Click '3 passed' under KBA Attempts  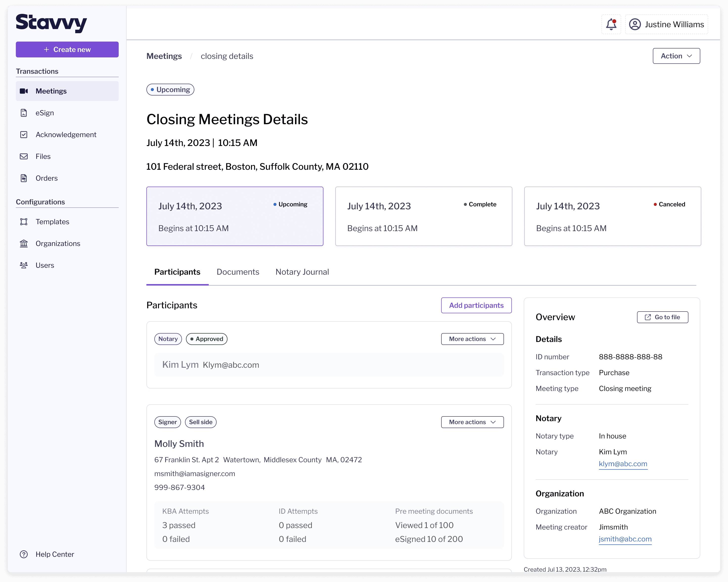pos(179,525)
